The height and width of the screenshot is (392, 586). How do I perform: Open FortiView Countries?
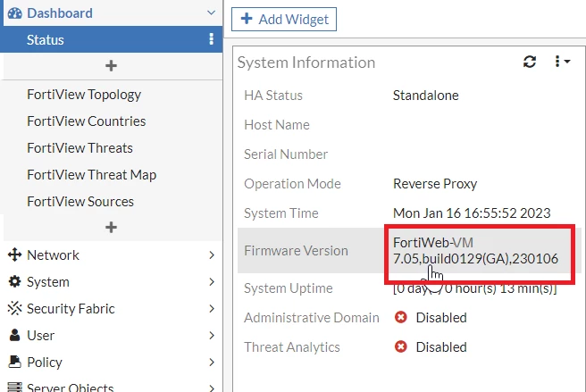click(x=87, y=121)
